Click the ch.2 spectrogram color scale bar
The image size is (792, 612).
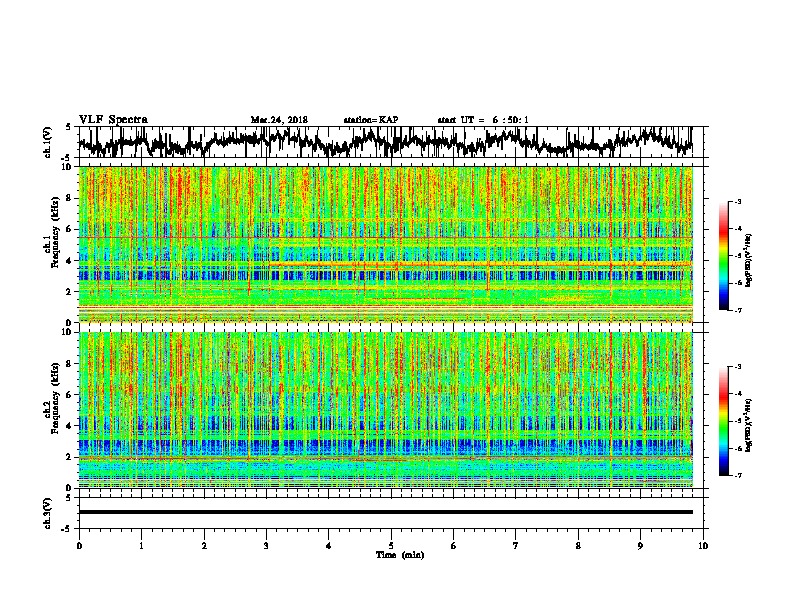point(723,421)
